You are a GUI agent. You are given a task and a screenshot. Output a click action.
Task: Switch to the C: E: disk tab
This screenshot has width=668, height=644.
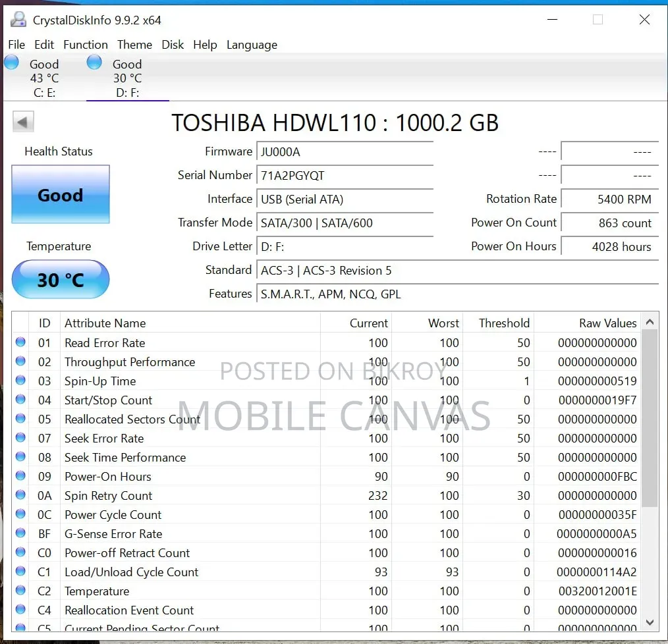coord(44,78)
